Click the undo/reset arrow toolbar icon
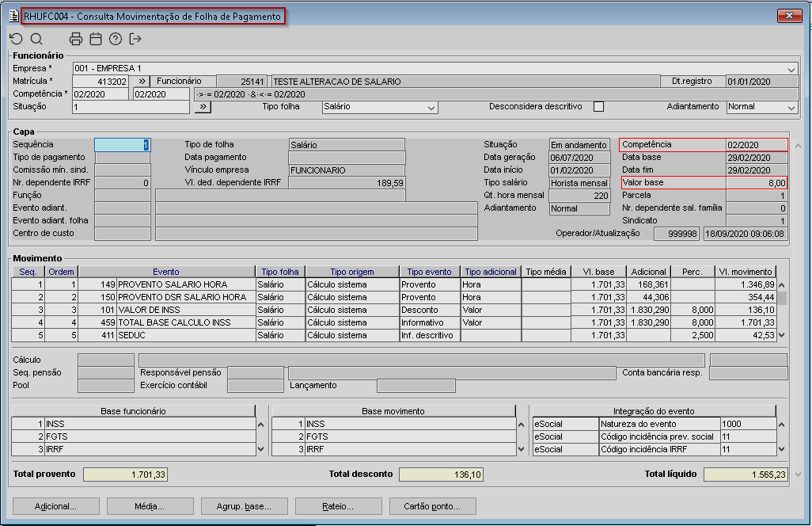812x526 pixels. [16, 39]
